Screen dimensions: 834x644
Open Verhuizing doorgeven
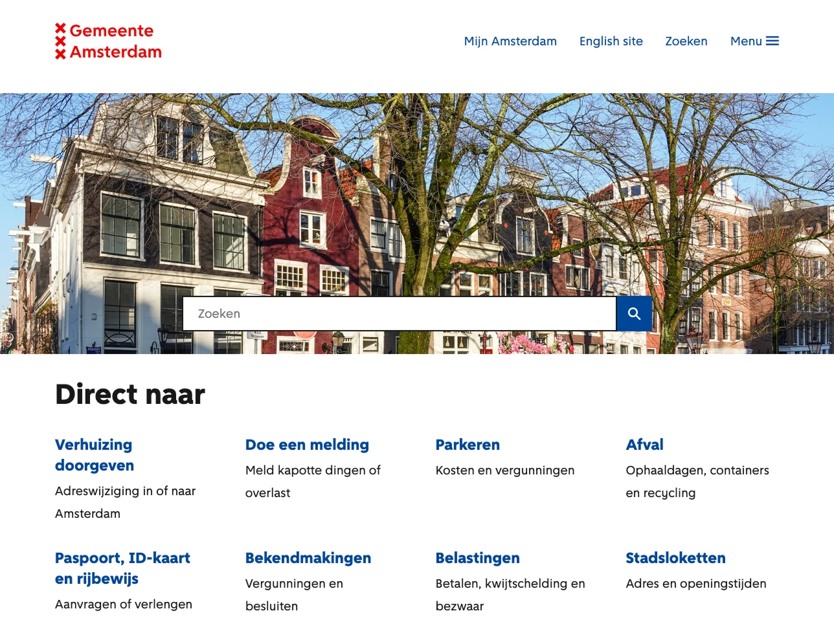click(95, 455)
